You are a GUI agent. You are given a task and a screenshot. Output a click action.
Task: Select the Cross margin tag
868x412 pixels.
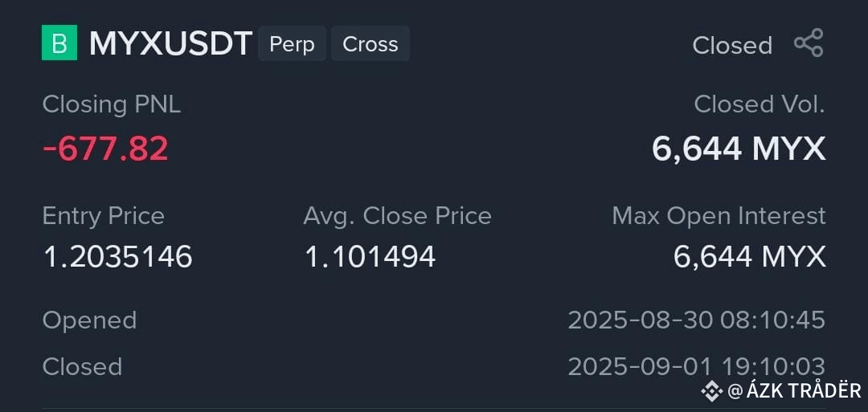371,43
